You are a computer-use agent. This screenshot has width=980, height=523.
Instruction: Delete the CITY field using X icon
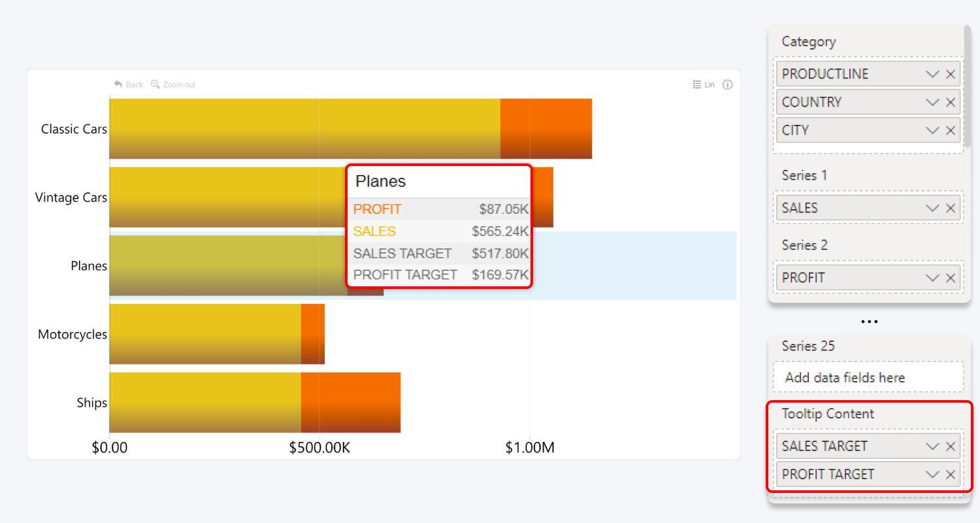pos(951,130)
